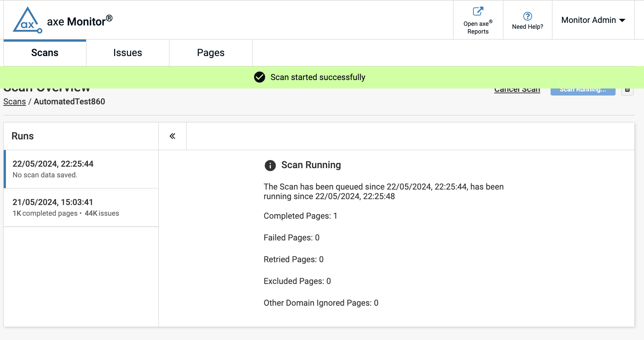Image resolution: width=644 pixels, height=340 pixels.
Task: Select the Scans tab
Action: coord(45,53)
